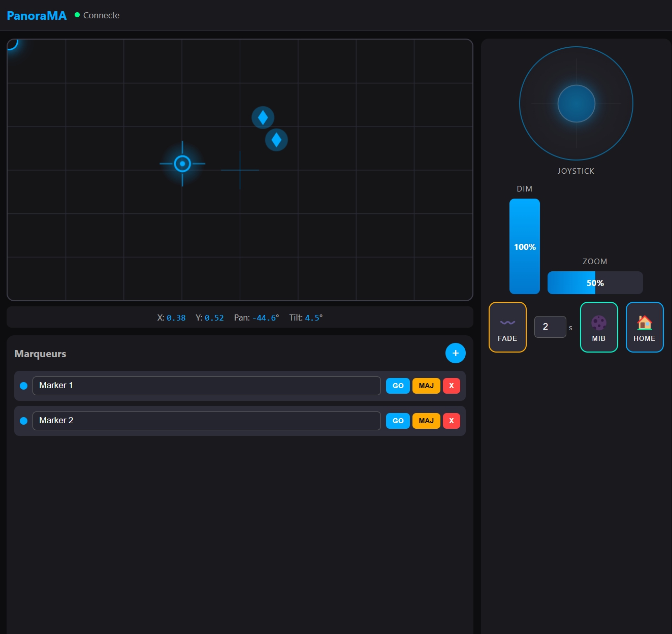Click MAJ to update Marker 1

(426, 386)
